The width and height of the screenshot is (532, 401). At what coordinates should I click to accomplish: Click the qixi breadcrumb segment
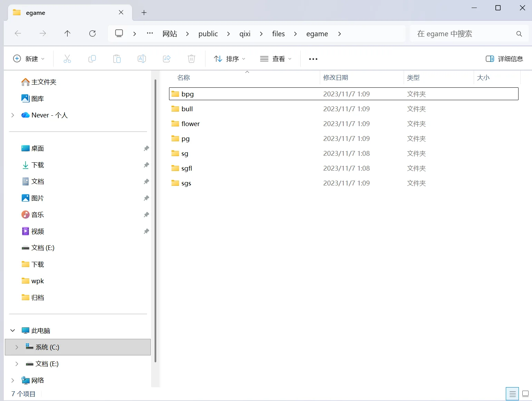(x=245, y=34)
